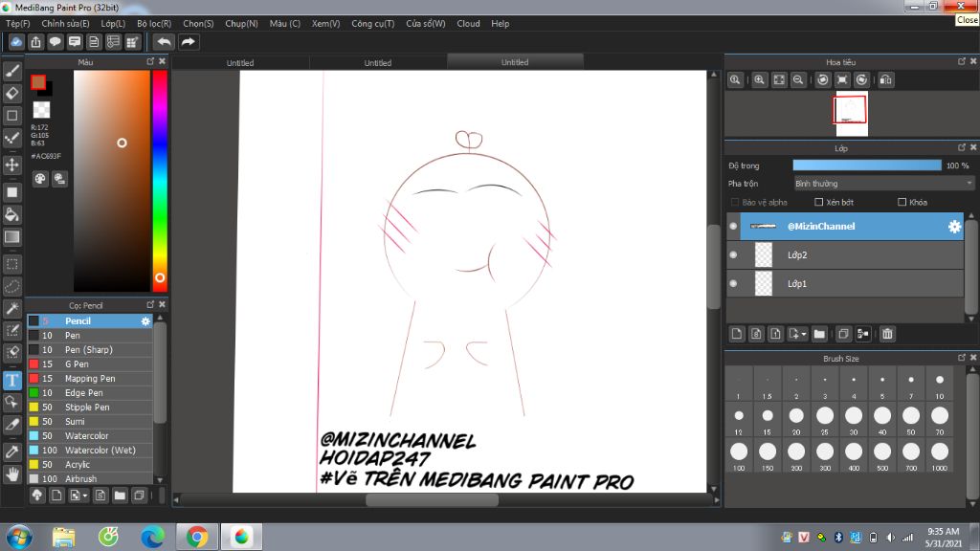Open the color palette icon

pyautogui.click(x=40, y=179)
